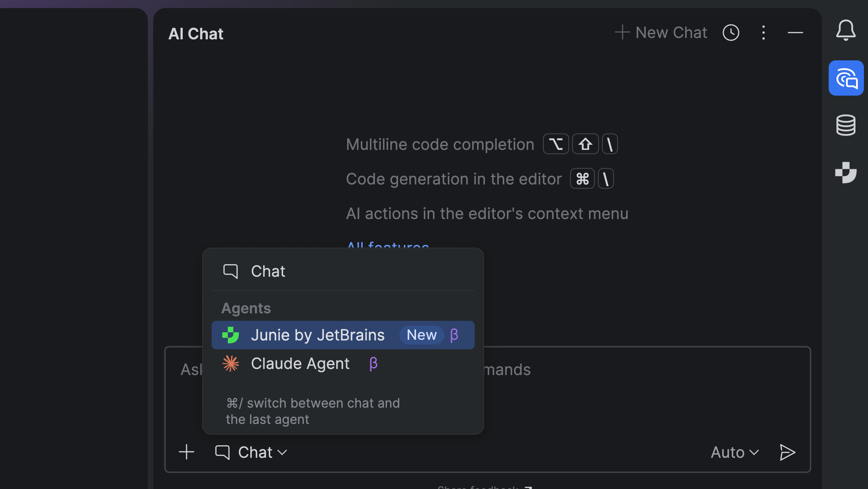Hide the AI Chat panel
The image size is (868, 489).
coord(795,33)
